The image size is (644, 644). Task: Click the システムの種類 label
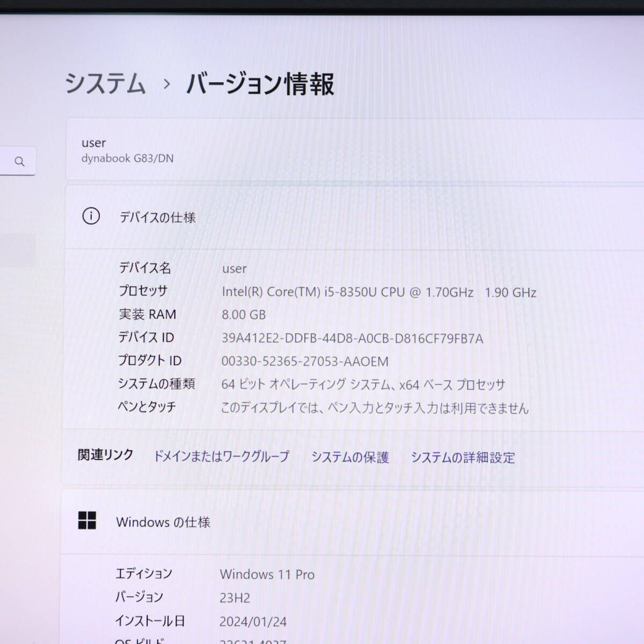(x=157, y=383)
